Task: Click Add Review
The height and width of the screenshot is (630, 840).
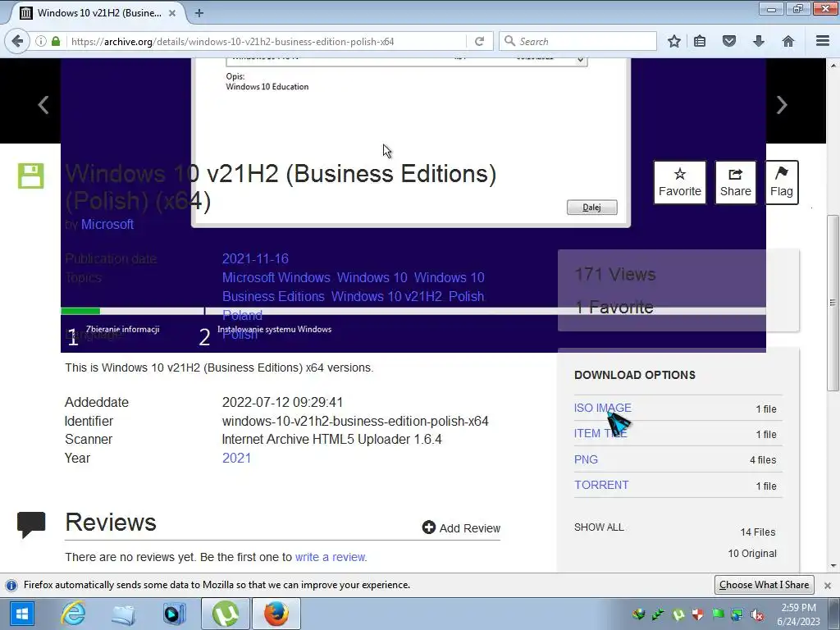Action: click(x=461, y=528)
